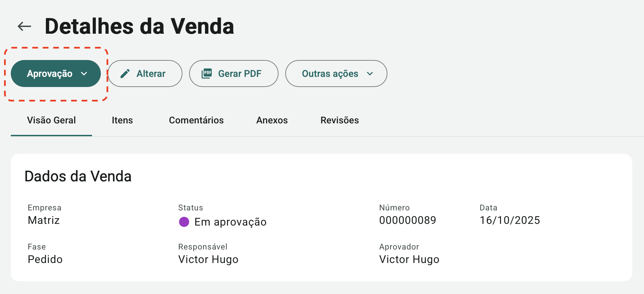Click the Detalhes da Venda heading
Image resolution: width=644 pixels, height=294 pixels.
point(140,26)
